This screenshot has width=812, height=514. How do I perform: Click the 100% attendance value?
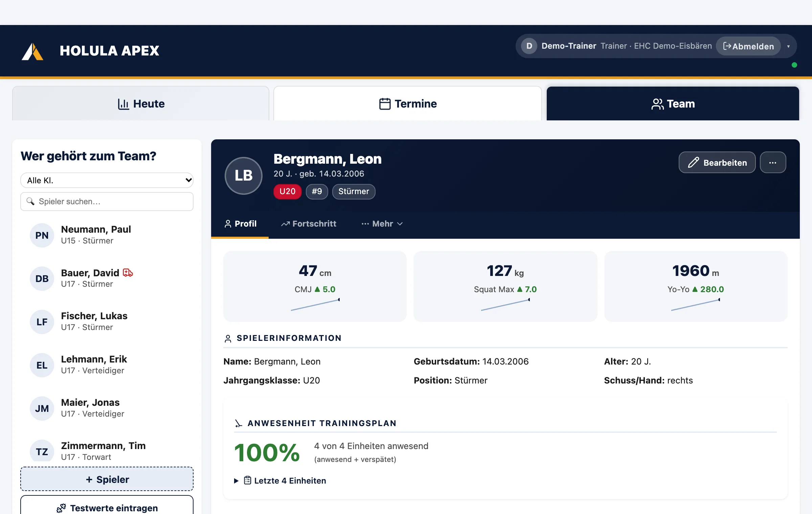click(267, 453)
